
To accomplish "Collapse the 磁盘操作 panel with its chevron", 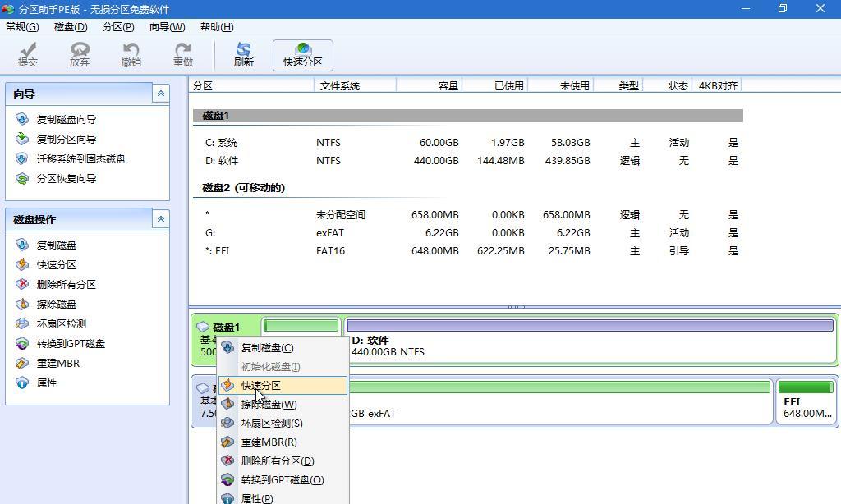I will tap(160, 219).
